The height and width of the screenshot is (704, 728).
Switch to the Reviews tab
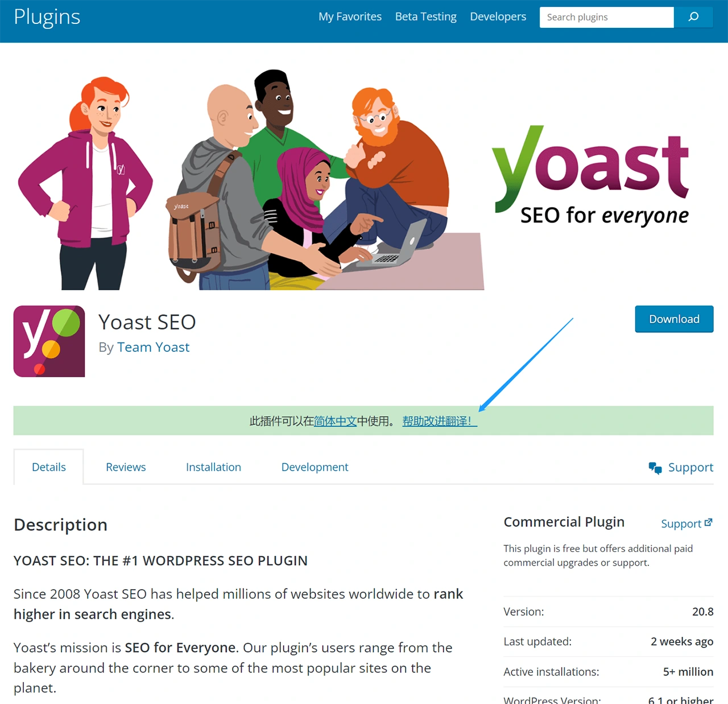point(126,467)
